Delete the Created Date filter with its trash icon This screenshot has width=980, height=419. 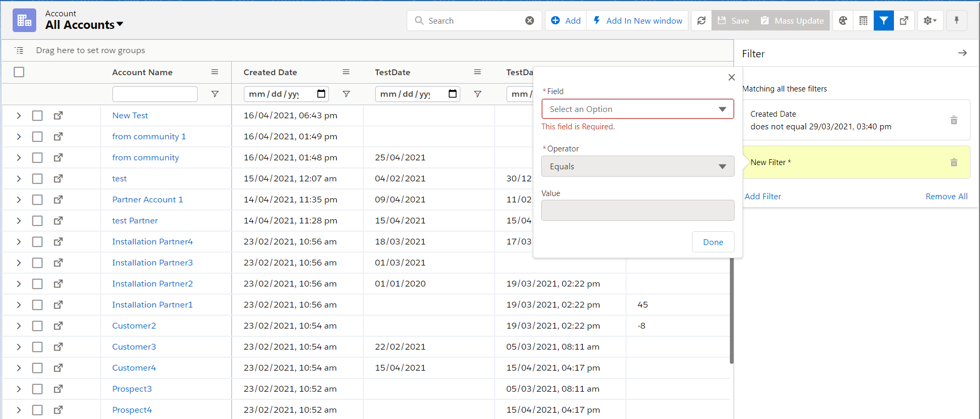click(x=954, y=120)
